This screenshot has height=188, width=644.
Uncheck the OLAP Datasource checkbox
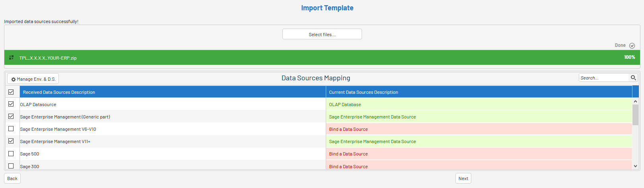[11, 104]
